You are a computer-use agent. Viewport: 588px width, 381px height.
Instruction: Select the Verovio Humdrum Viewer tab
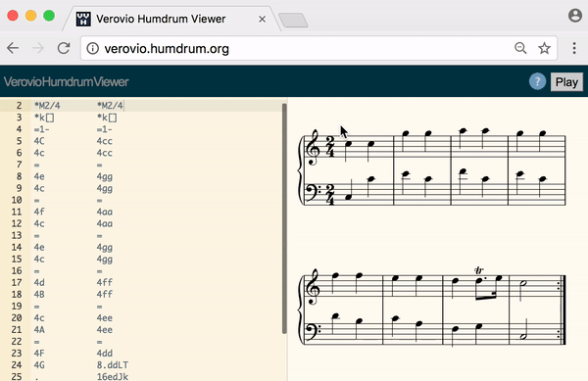[171, 19]
